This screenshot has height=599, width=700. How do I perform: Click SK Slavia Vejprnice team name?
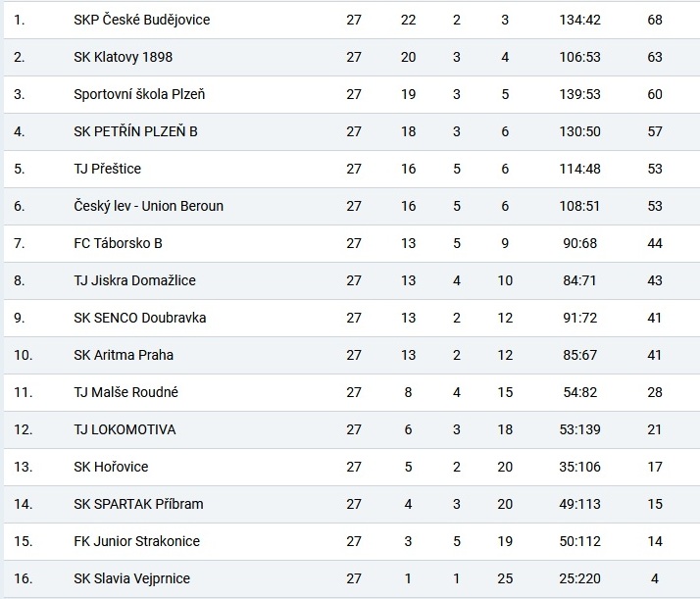coord(131,578)
